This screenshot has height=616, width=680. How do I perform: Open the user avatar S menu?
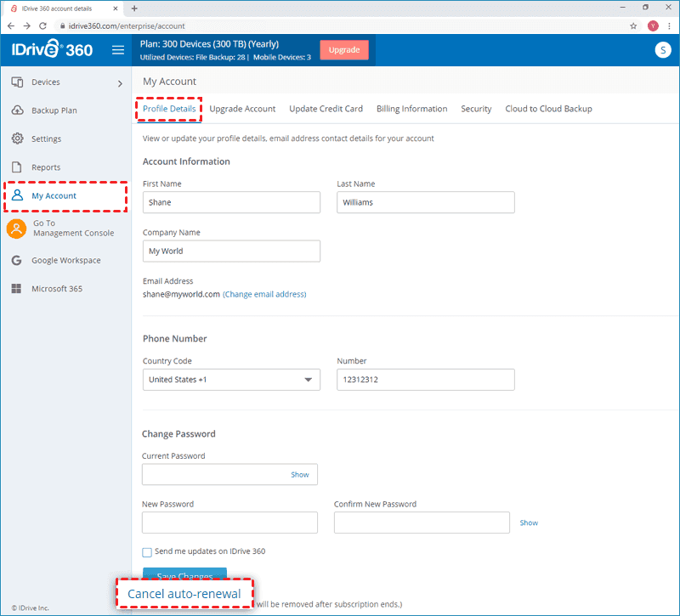point(663,50)
